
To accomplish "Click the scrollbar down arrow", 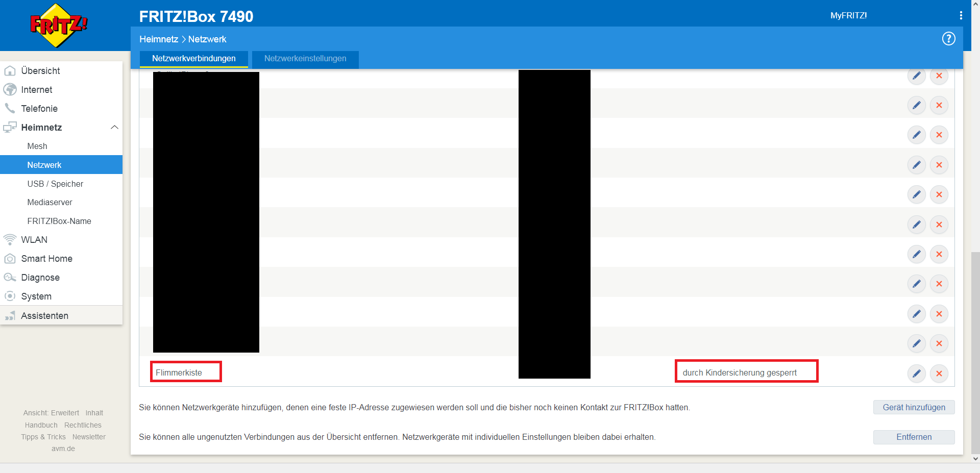I will pyautogui.click(x=975, y=459).
